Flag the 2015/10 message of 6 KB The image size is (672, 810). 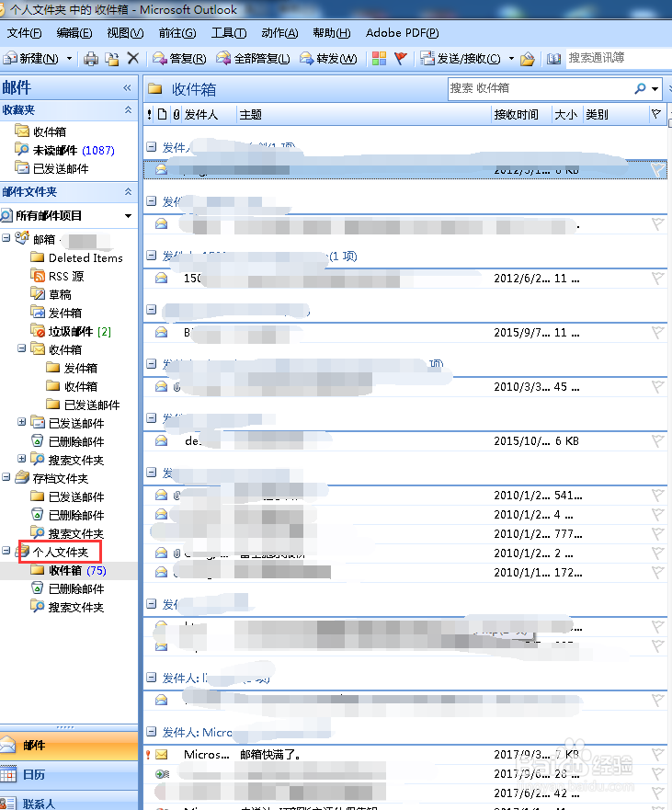tap(657, 441)
